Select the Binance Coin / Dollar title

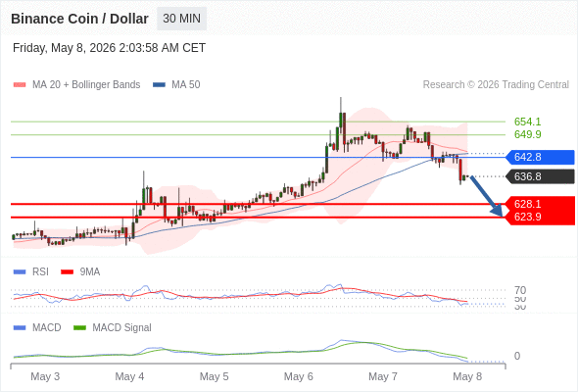point(79,19)
